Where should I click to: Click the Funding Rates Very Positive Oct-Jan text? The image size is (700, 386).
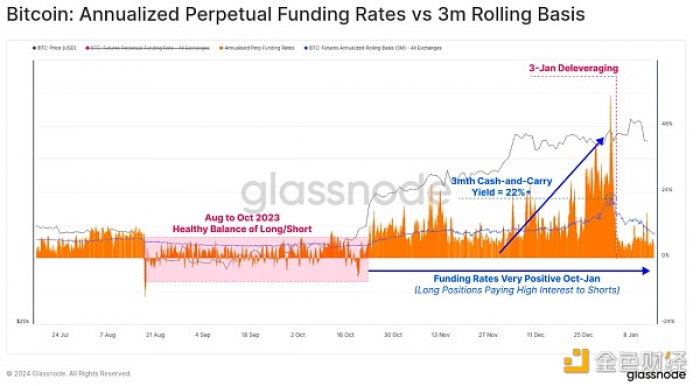pyautogui.click(x=517, y=279)
